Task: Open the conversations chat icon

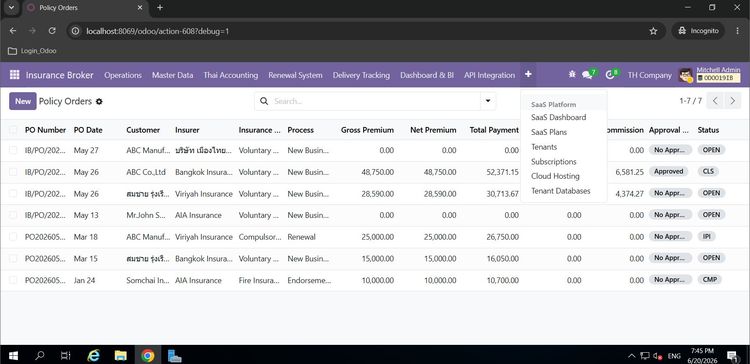Action: (587, 75)
